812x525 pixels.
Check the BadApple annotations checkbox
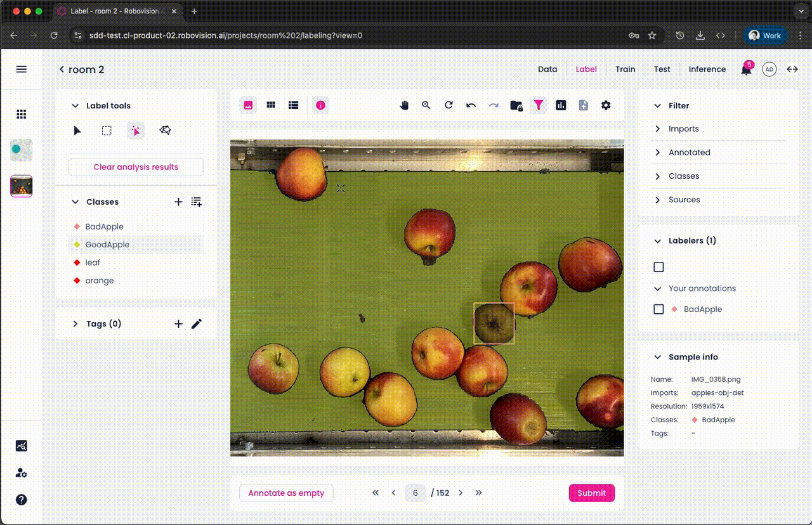click(658, 309)
